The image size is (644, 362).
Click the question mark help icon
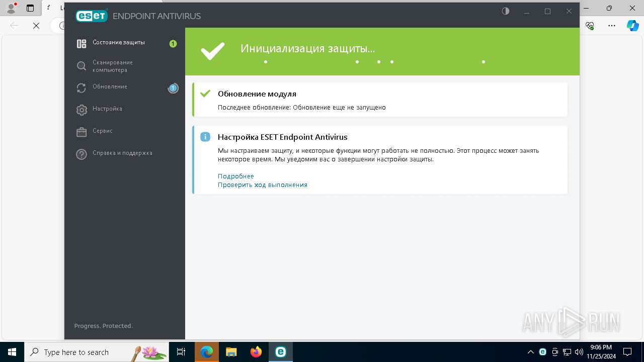click(x=82, y=154)
